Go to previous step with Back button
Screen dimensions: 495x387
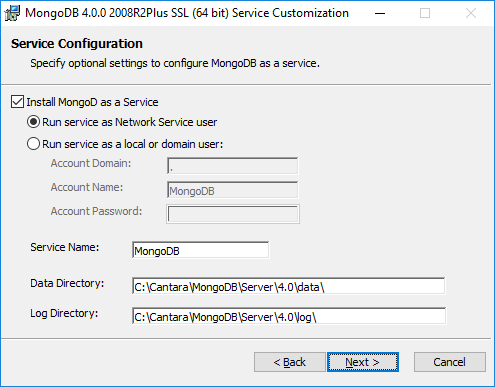coord(290,362)
